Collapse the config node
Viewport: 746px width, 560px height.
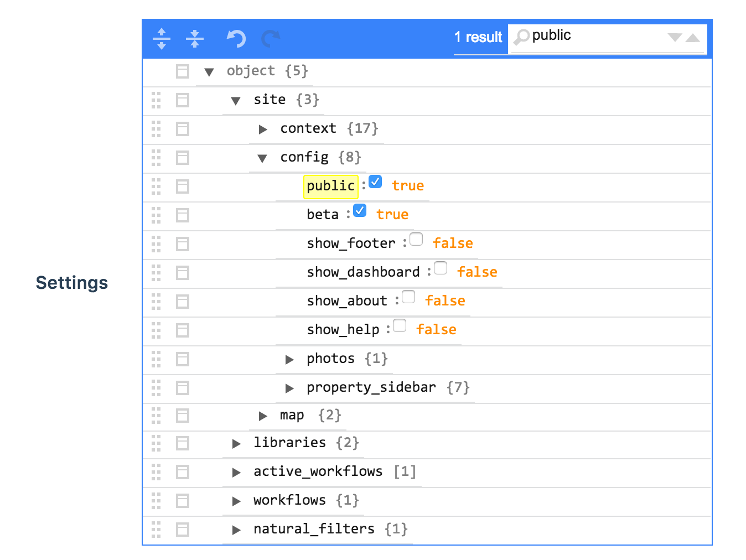point(262,158)
